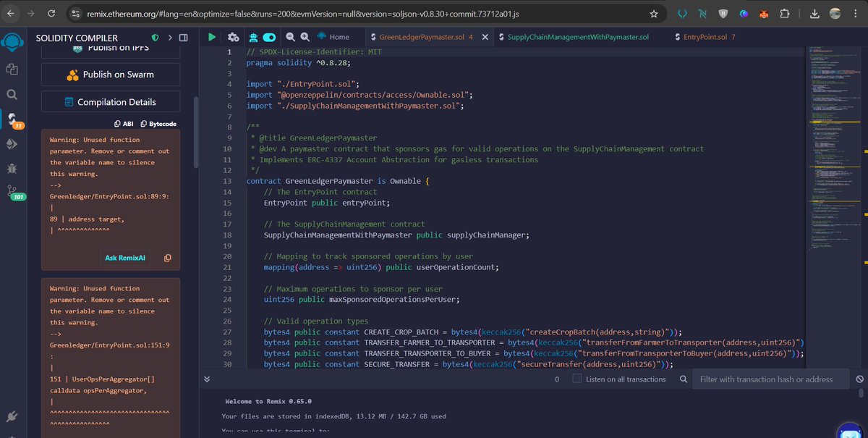Open the RemixAI assistant robot icon
The width and height of the screenshot is (868, 438).
tap(253, 37)
